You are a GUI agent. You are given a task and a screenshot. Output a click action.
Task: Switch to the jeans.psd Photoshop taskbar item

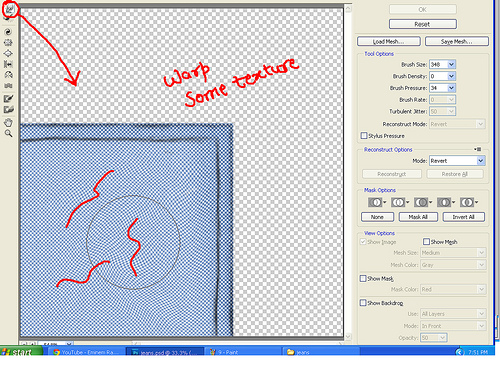[x=165, y=352]
